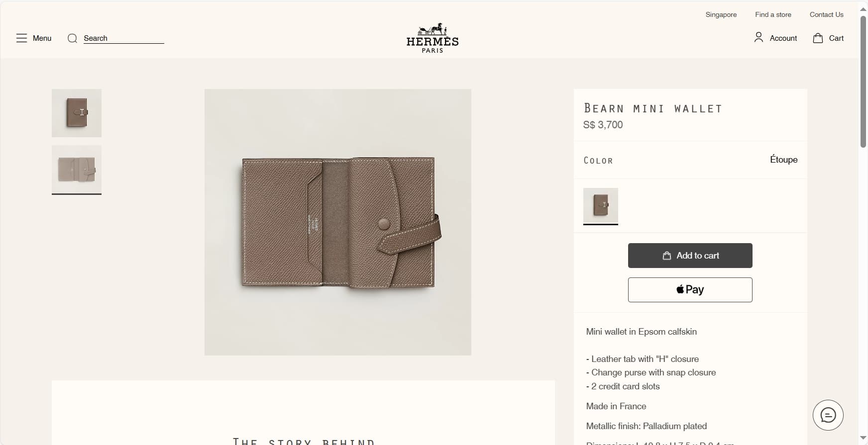Click the search magnifier icon
This screenshot has height=445, width=868.
coord(72,38)
